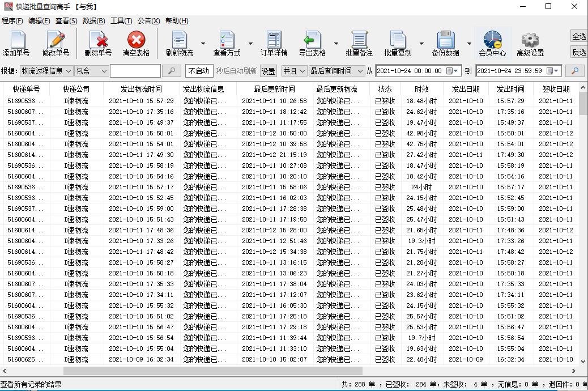Screen dimensions: 588x391
Task: Export the table via 导出表格 icon
Action: coord(313,43)
